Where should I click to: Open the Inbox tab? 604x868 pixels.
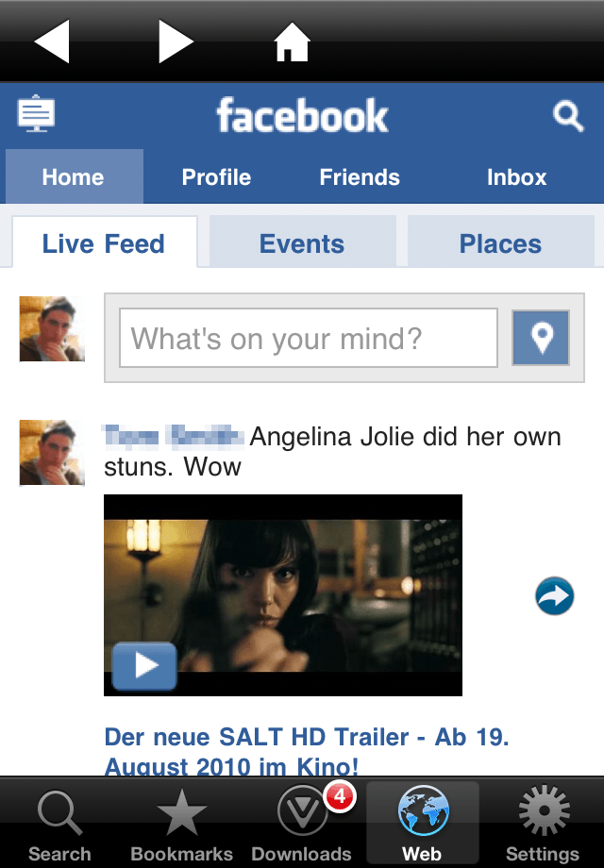coord(516,177)
